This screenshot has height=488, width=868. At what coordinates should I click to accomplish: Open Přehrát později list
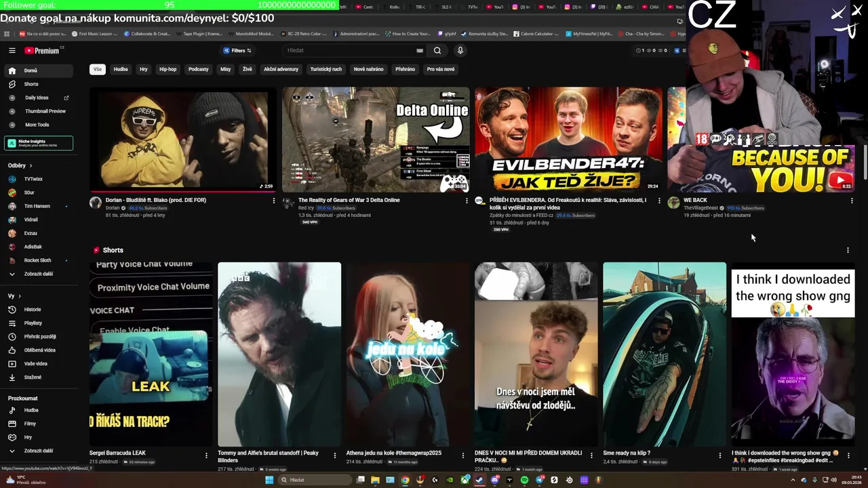pyautogui.click(x=38, y=337)
